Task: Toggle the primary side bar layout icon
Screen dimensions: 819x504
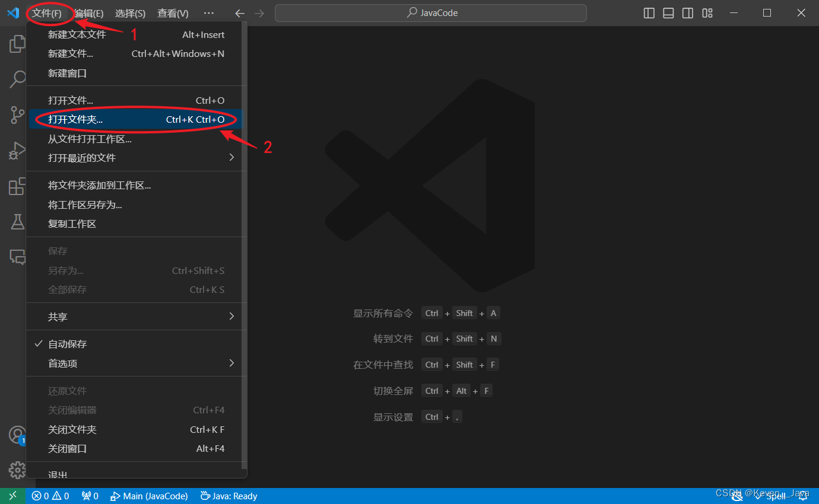Action: pos(649,13)
